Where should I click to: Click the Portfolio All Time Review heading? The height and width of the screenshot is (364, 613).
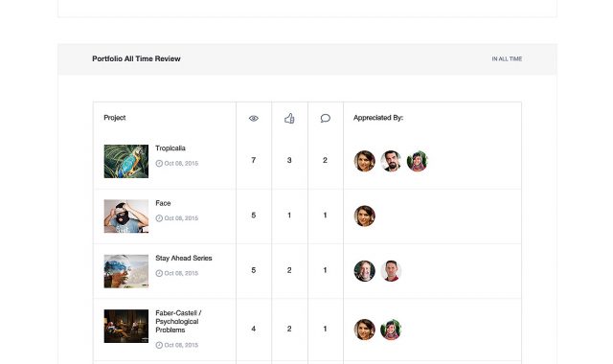(136, 58)
